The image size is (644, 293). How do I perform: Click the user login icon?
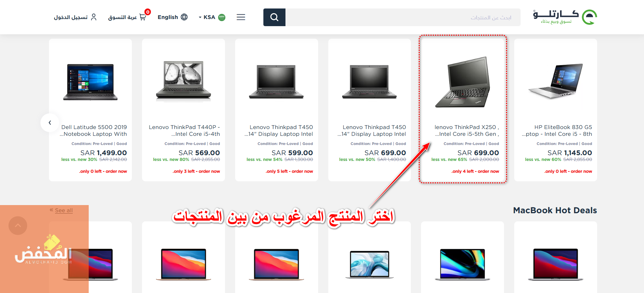(94, 17)
